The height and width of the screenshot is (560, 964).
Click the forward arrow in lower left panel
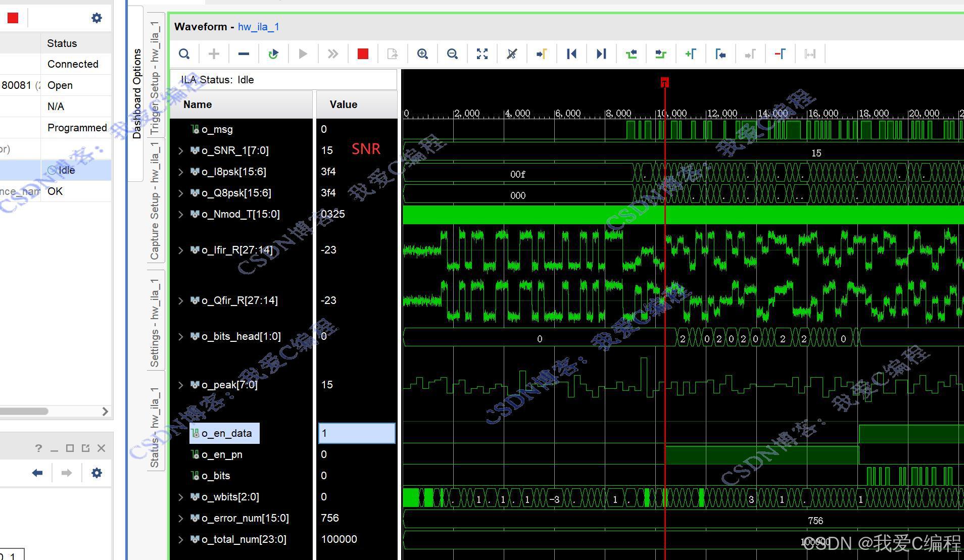click(67, 473)
